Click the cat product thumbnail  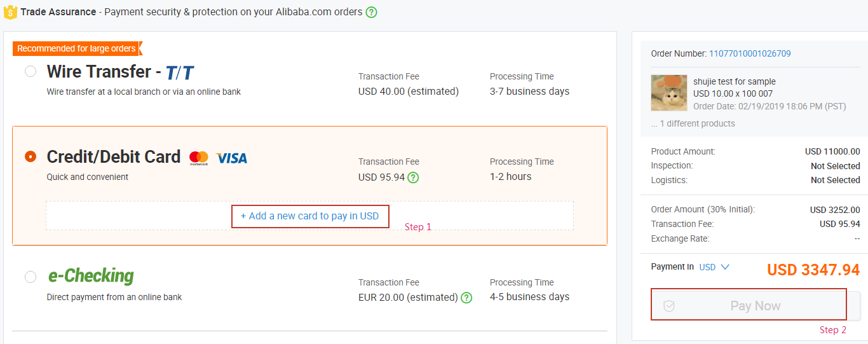pos(669,93)
